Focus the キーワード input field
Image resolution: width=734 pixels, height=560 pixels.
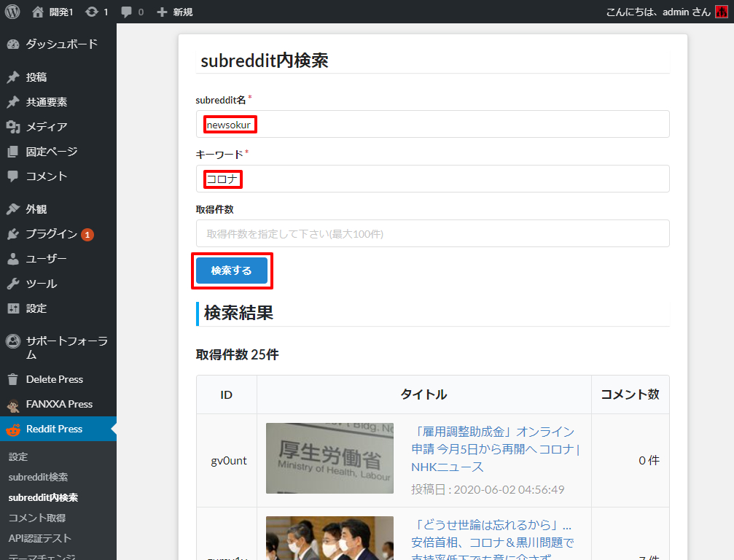[x=432, y=179]
